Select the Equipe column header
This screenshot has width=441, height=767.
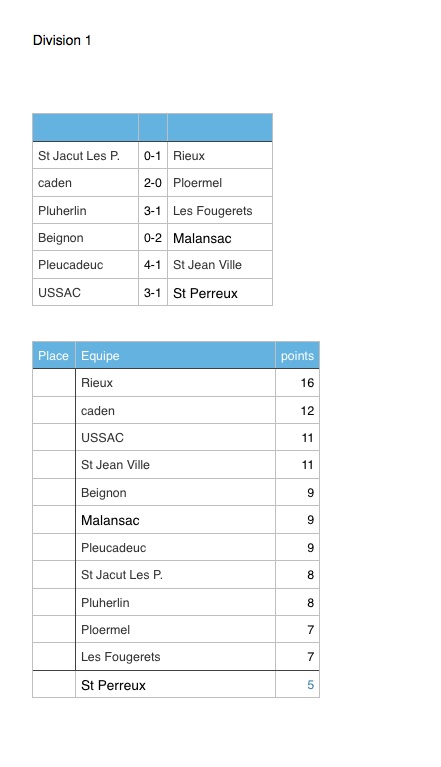175,355
